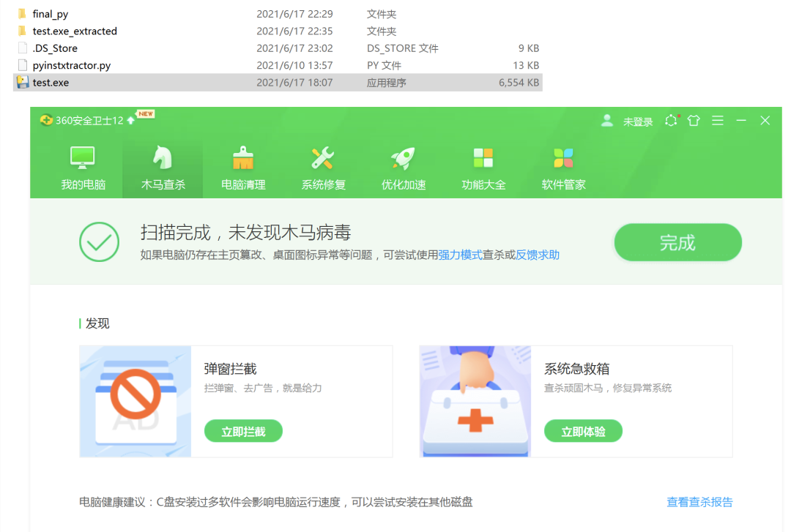Minimize the 360 window

(x=741, y=121)
